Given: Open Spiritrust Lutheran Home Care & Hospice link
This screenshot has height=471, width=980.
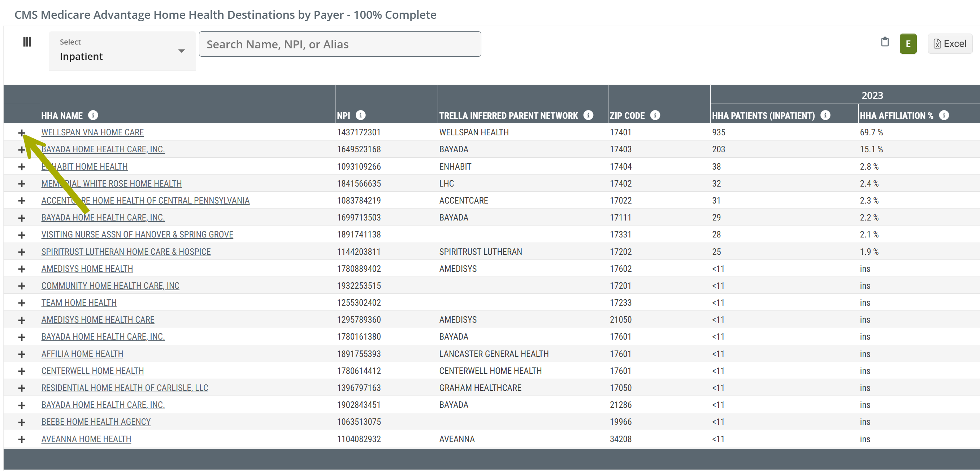Looking at the screenshot, I should pyautogui.click(x=126, y=252).
